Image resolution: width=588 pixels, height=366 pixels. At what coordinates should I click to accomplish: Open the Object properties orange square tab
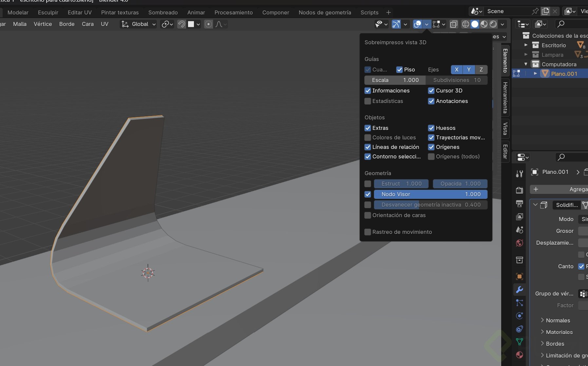[x=519, y=276]
